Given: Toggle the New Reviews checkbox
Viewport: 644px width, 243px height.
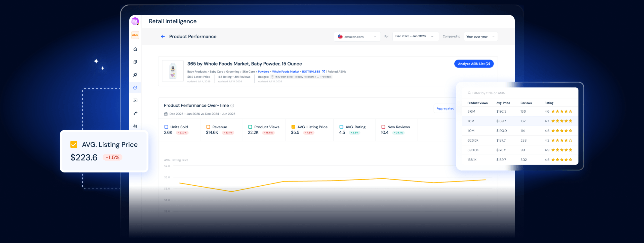Looking at the screenshot, I should [383, 127].
